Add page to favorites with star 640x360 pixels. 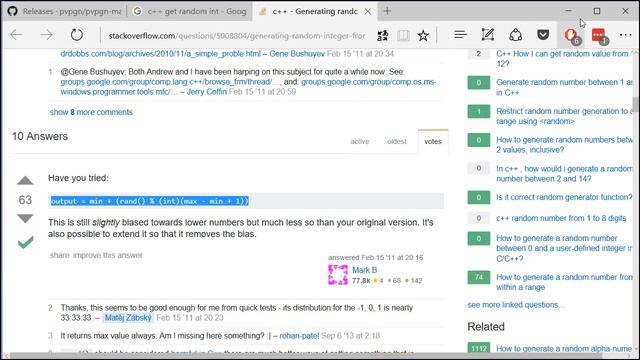(x=423, y=36)
